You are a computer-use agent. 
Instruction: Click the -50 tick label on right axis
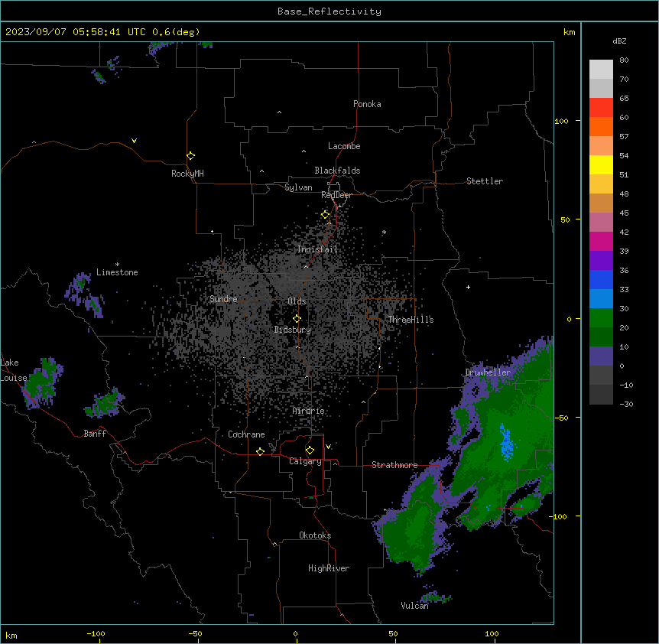(561, 418)
